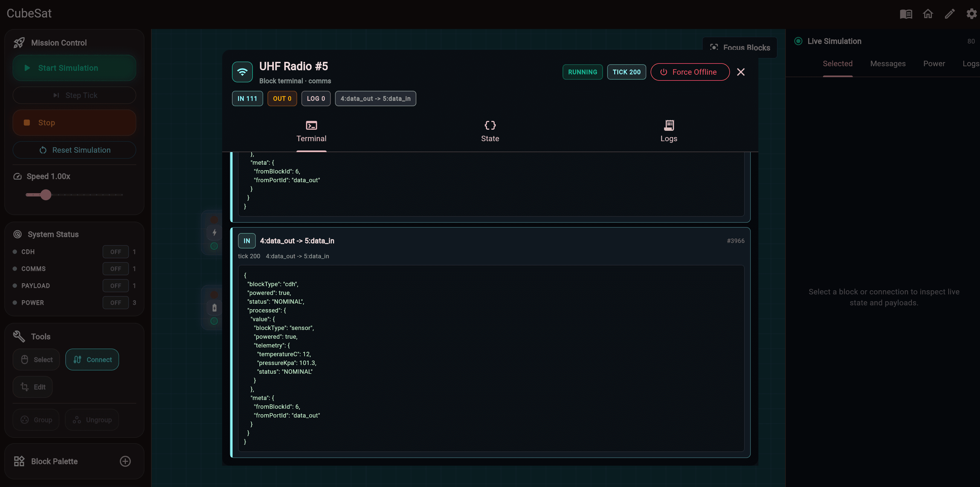The width and height of the screenshot is (980, 487).
Task: Toggle the POWER OFF switch
Action: coord(116,303)
